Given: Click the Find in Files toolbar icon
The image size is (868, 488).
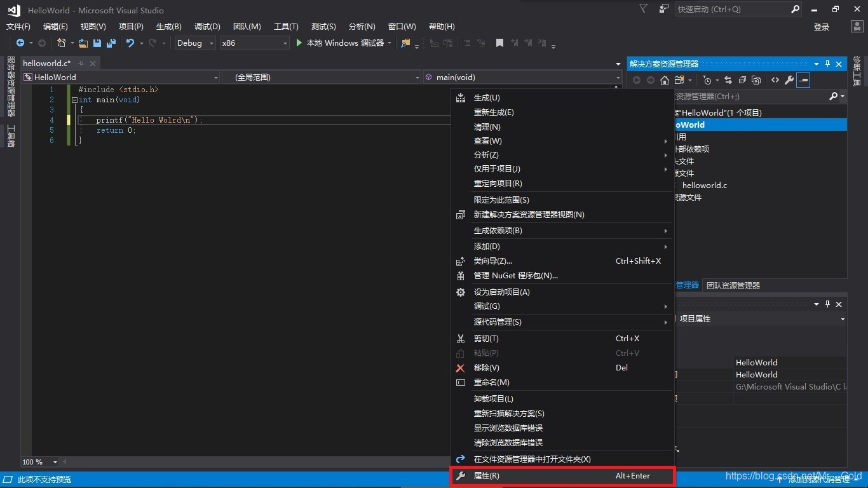Looking at the screenshot, I should [x=405, y=43].
